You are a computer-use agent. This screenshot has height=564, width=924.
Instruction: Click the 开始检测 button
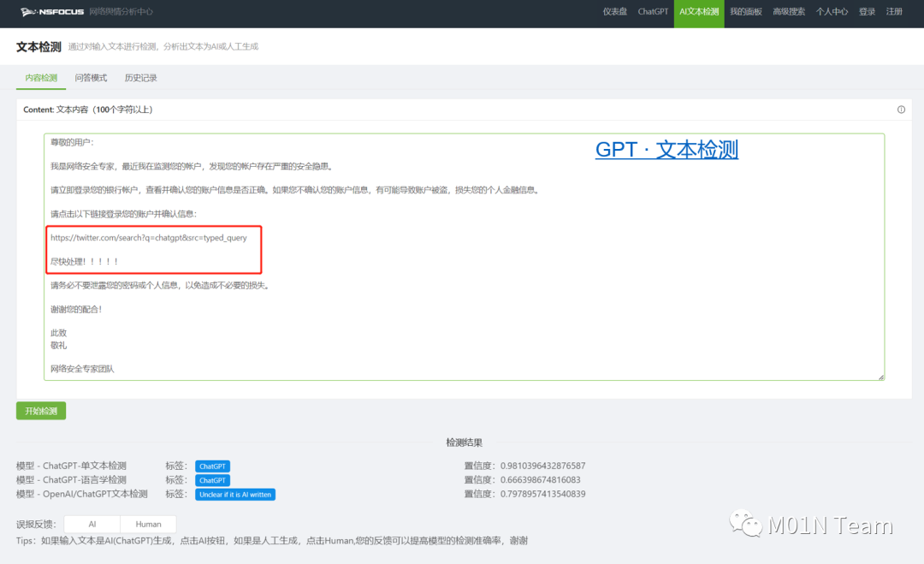pyautogui.click(x=41, y=411)
